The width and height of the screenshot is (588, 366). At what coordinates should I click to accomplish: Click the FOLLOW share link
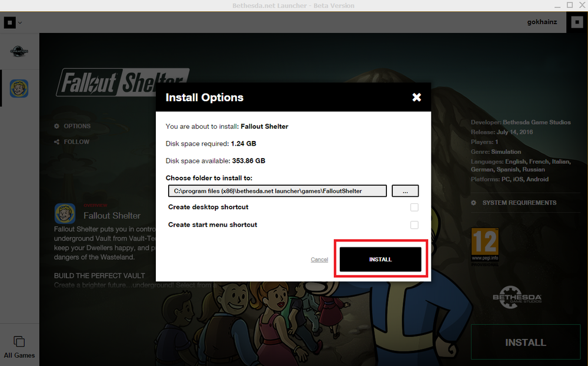point(72,142)
